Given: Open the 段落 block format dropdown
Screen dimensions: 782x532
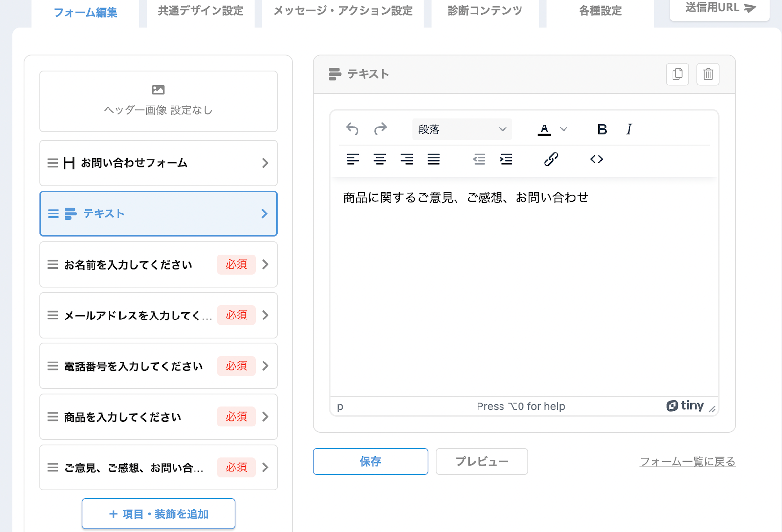Looking at the screenshot, I should tap(462, 129).
